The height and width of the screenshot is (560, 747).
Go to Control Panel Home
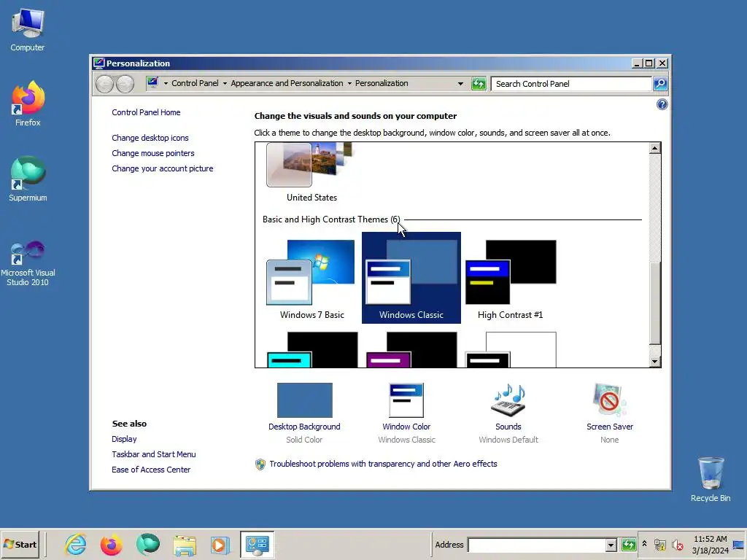146,112
